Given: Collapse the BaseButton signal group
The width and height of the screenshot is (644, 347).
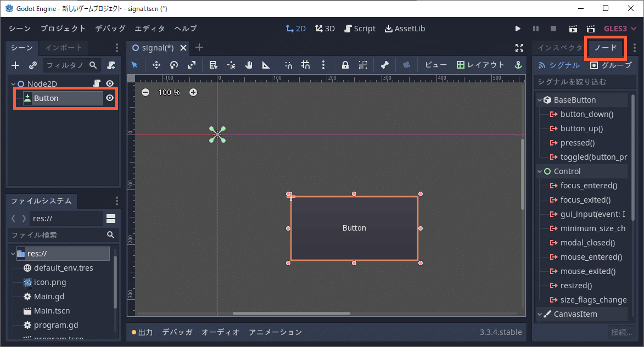Looking at the screenshot, I should (540, 100).
